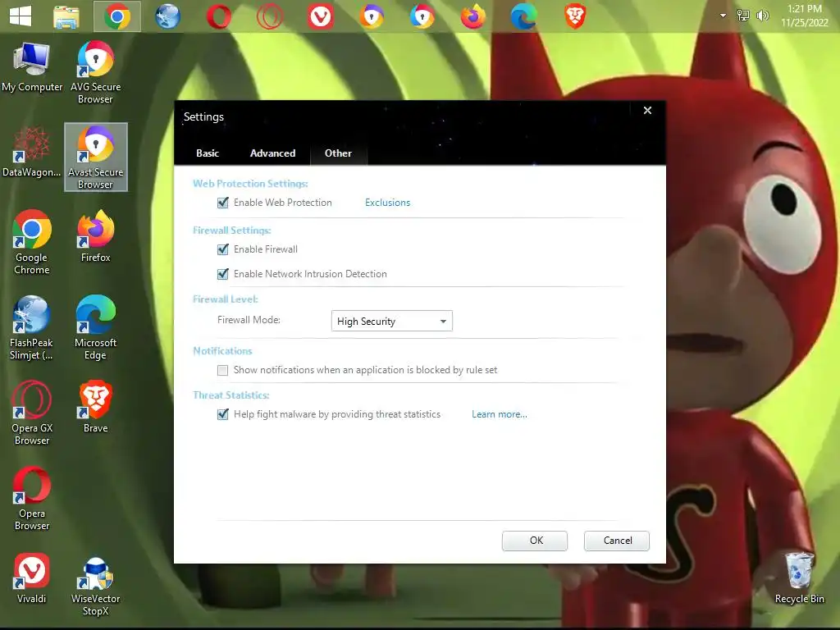The height and width of the screenshot is (630, 840).
Task: Open File Explorer from the taskbar
Action: (x=66, y=16)
